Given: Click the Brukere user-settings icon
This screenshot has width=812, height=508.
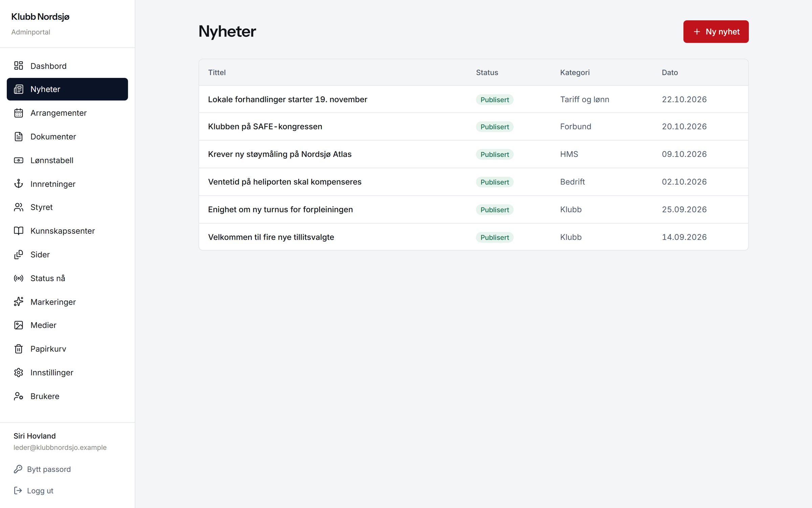Looking at the screenshot, I should click(x=19, y=396).
